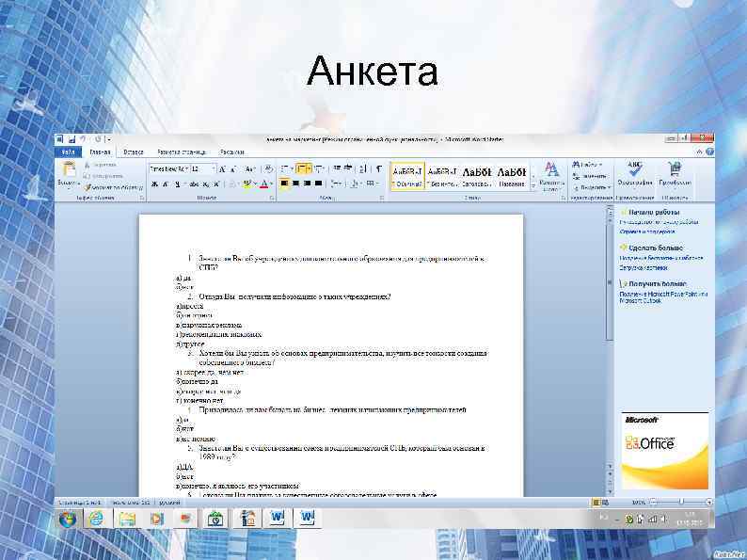747x560 pixels.
Task: Click the Increase Indent icon
Action: 348,168
